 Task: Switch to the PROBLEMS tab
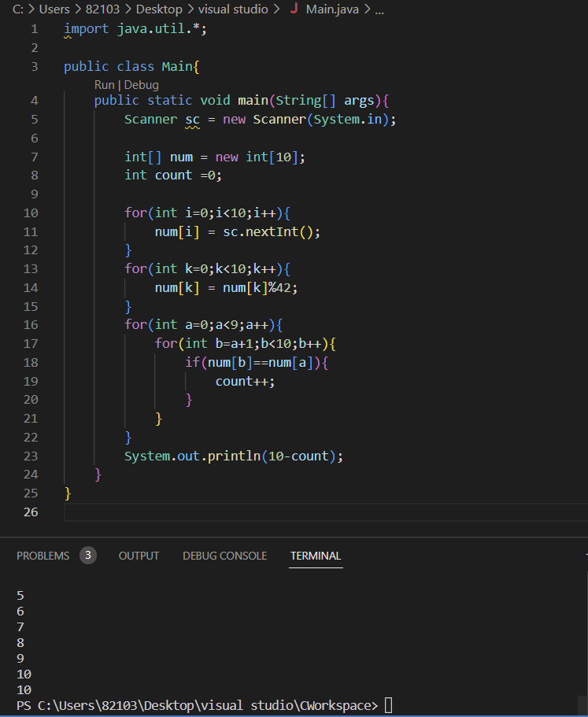[43, 556]
